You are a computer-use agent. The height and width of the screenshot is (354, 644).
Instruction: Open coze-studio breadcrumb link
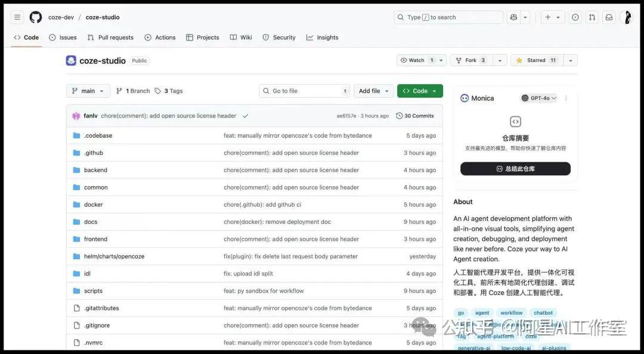[x=103, y=17]
